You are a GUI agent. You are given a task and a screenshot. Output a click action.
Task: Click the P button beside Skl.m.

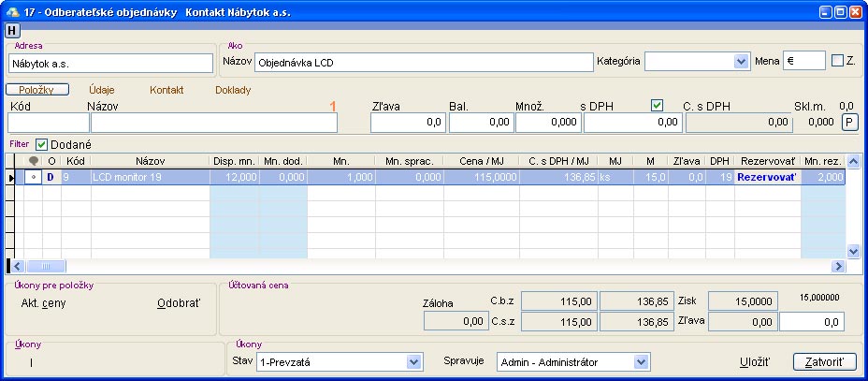(849, 122)
